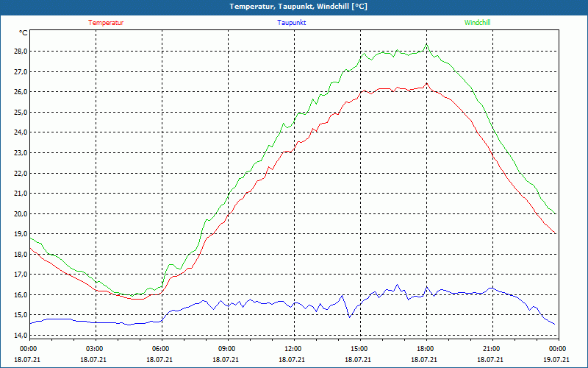This screenshot has width=588, height=368.
Task: Click the 18:00 time axis label
Action: coord(425,349)
